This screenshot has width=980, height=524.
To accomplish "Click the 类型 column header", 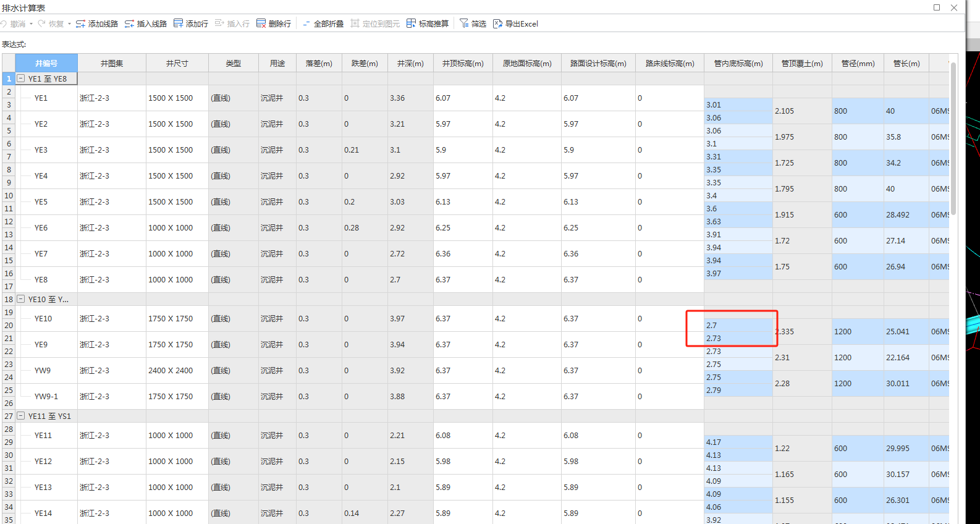I will [234, 63].
